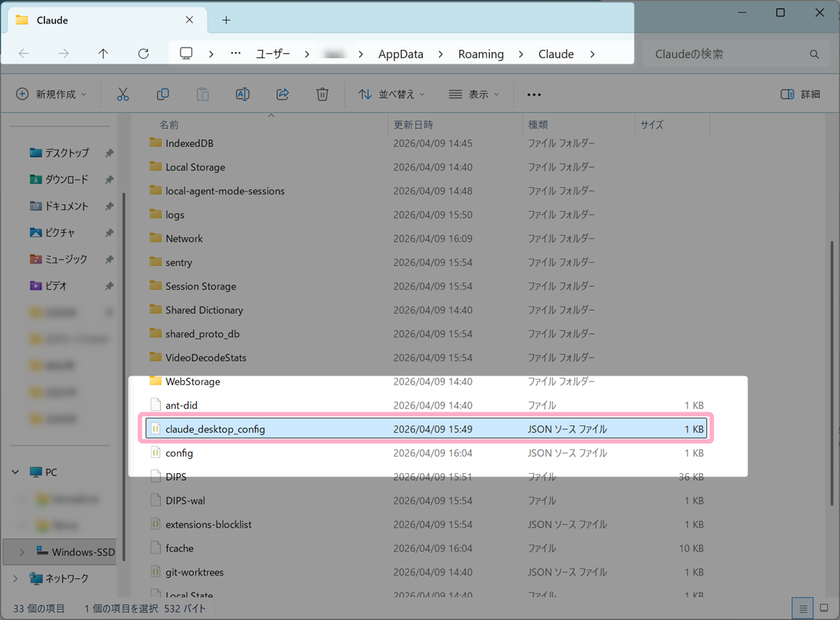Screen dimensions: 840x620
Task: Click the Copy icon in toolbar
Action: pyautogui.click(x=163, y=94)
